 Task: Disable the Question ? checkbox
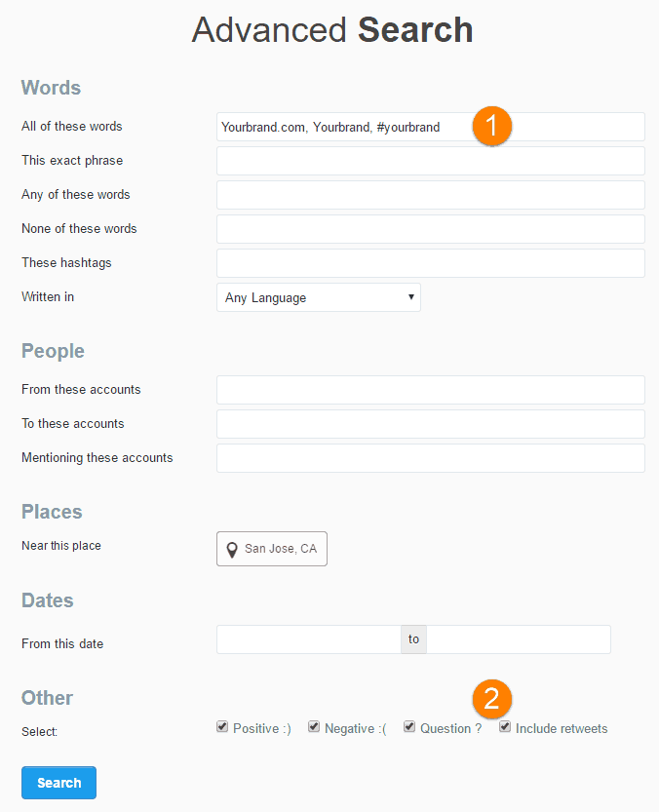(x=409, y=727)
